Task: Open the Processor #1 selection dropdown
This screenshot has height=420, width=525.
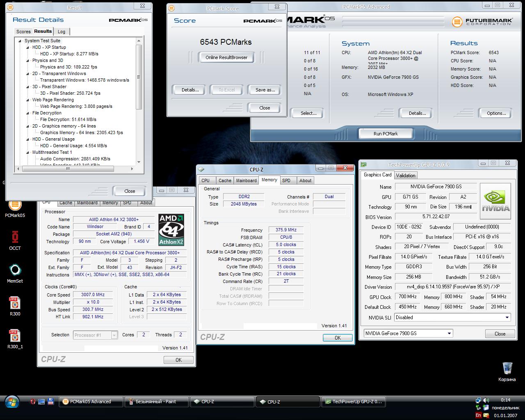Action: (x=114, y=335)
